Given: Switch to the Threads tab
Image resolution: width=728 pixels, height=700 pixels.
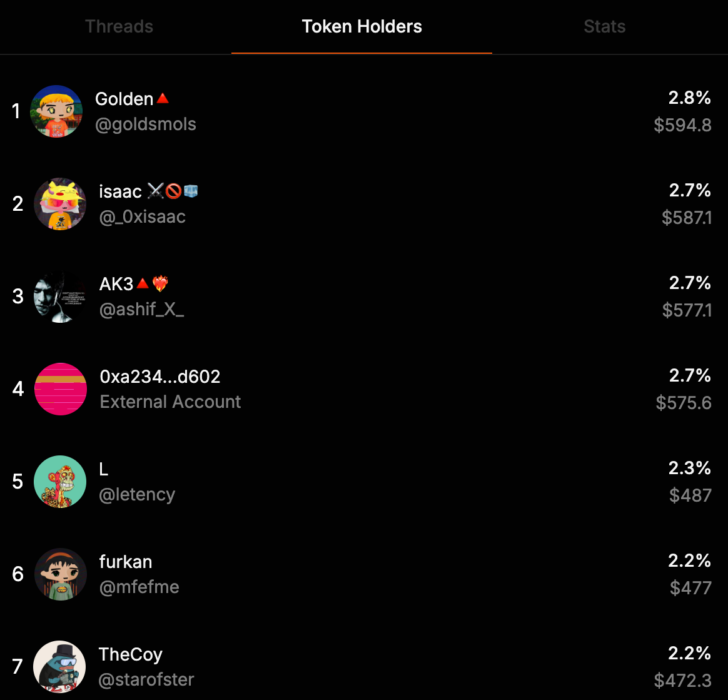Looking at the screenshot, I should tap(119, 27).
